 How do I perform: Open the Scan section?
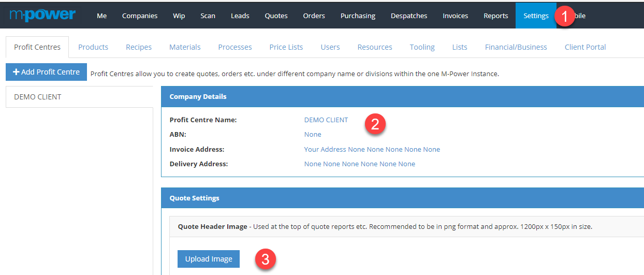(x=208, y=16)
